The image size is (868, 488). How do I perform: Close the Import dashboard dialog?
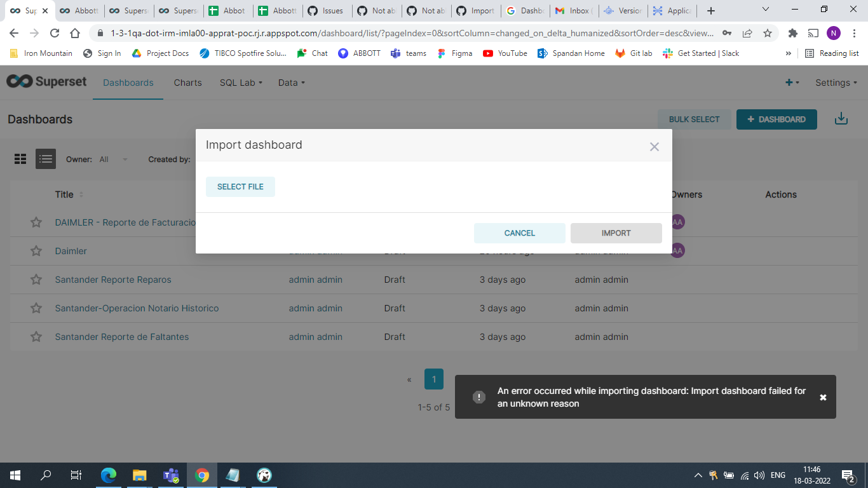[654, 147]
